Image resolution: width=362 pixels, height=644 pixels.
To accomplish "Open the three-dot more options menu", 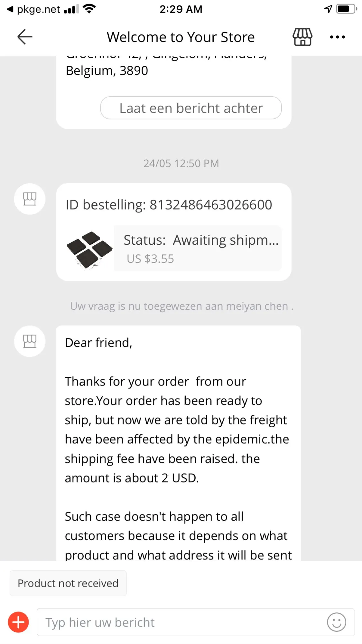I will pos(337,37).
